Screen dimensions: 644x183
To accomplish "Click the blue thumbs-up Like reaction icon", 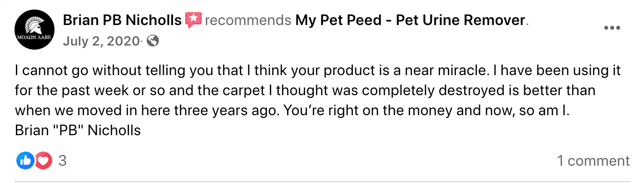I will coord(25,161).
